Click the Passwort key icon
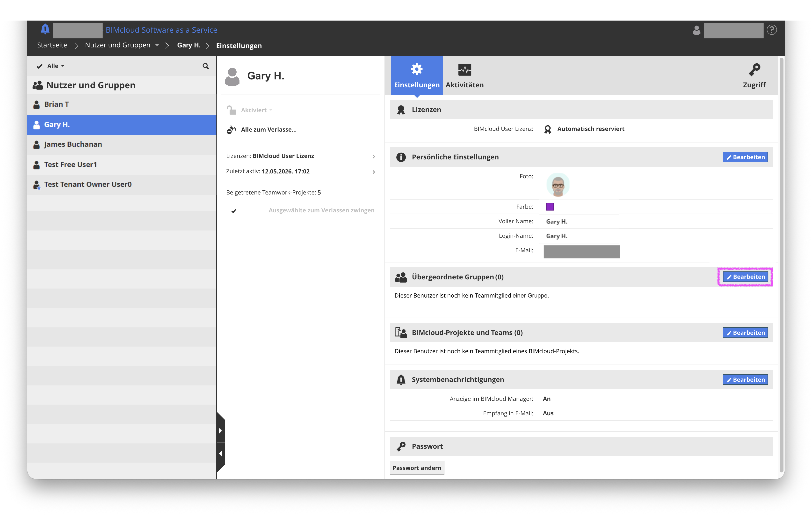812x515 pixels. tap(401, 447)
